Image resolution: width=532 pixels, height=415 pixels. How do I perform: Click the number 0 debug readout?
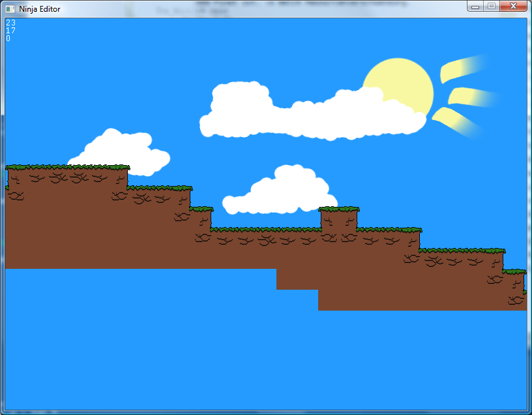[x=8, y=38]
